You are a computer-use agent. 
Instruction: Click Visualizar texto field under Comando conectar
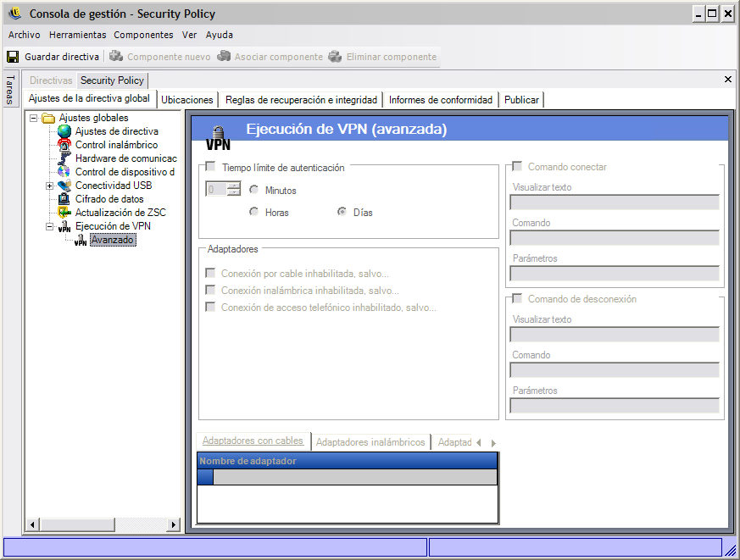(x=615, y=202)
